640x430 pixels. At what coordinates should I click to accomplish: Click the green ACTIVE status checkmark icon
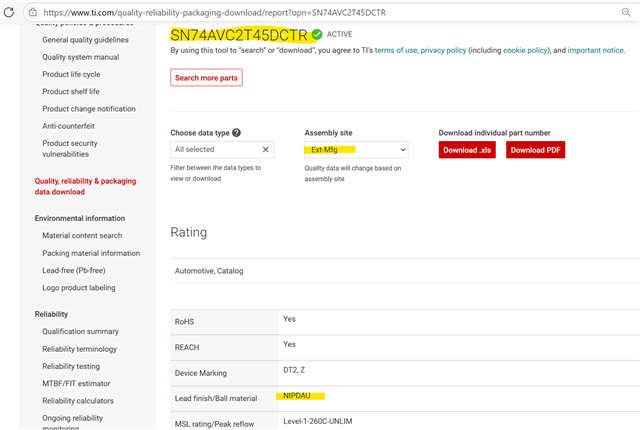(317, 35)
